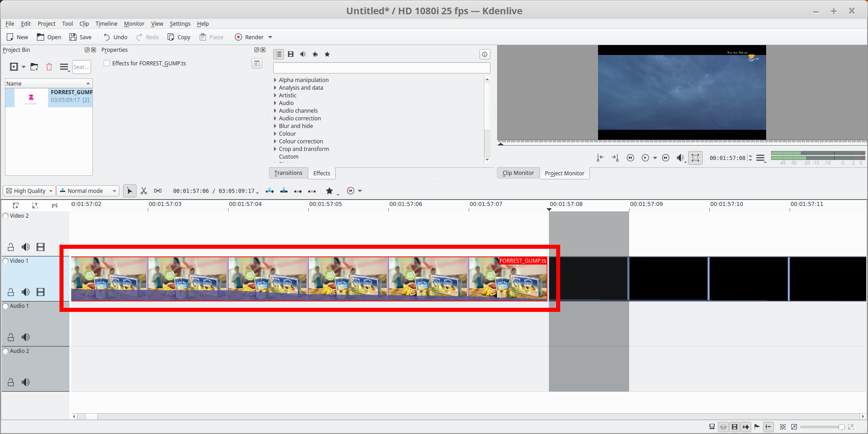Click the monitor ruler seek bar

682,142
